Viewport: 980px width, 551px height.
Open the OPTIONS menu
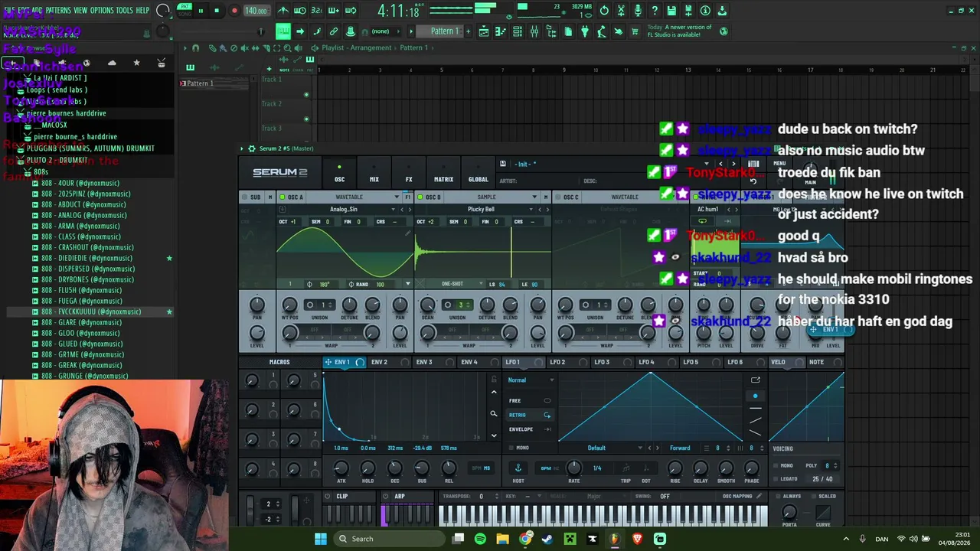click(102, 10)
